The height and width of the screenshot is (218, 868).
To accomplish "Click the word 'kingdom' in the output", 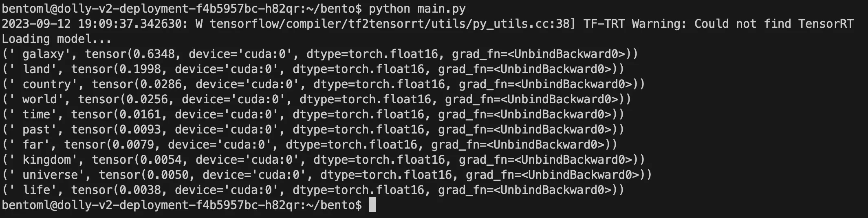I will click(x=46, y=160).
